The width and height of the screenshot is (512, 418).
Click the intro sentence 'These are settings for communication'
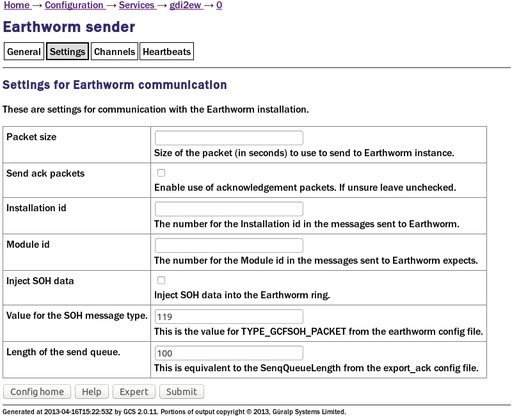(156, 109)
